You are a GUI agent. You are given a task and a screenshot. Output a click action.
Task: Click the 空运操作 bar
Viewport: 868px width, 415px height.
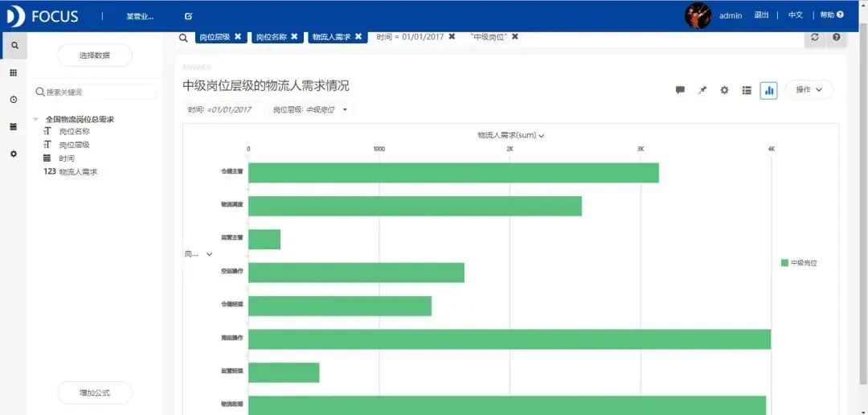coord(357,273)
